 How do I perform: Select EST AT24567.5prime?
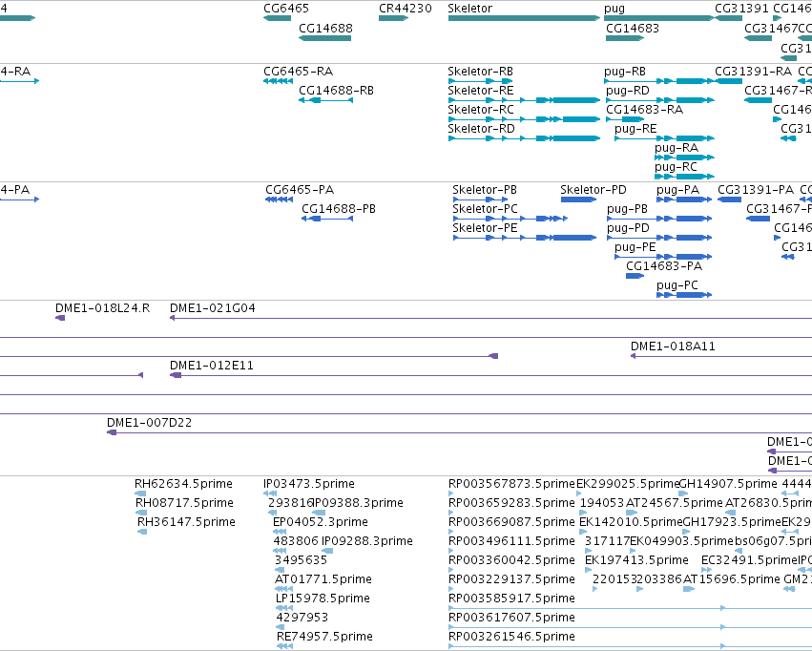(632, 513)
